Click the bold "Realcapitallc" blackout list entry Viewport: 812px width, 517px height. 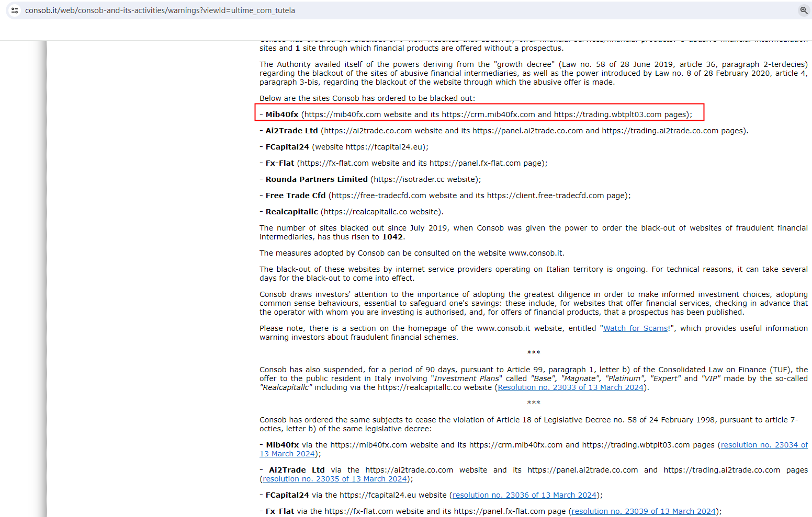point(291,212)
